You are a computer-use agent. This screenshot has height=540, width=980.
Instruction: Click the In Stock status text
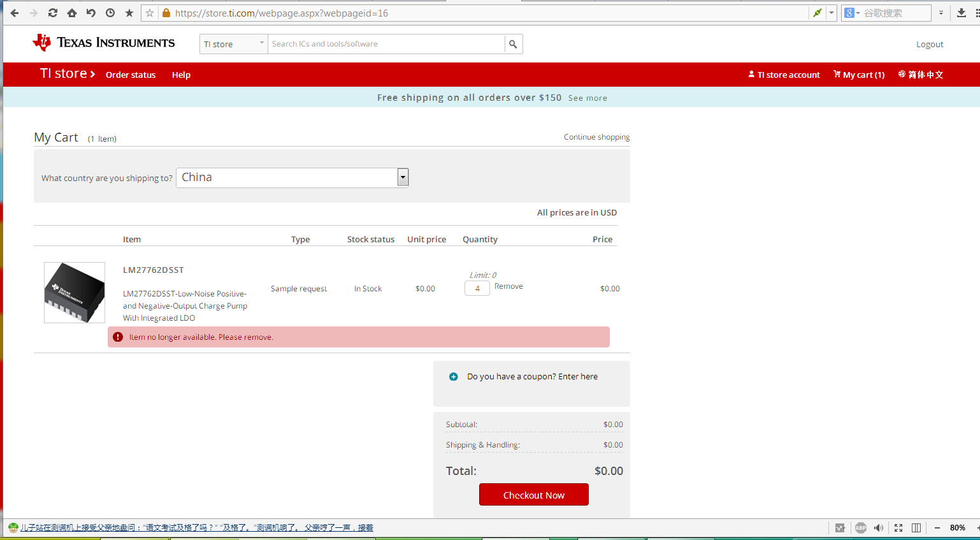tap(368, 289)
